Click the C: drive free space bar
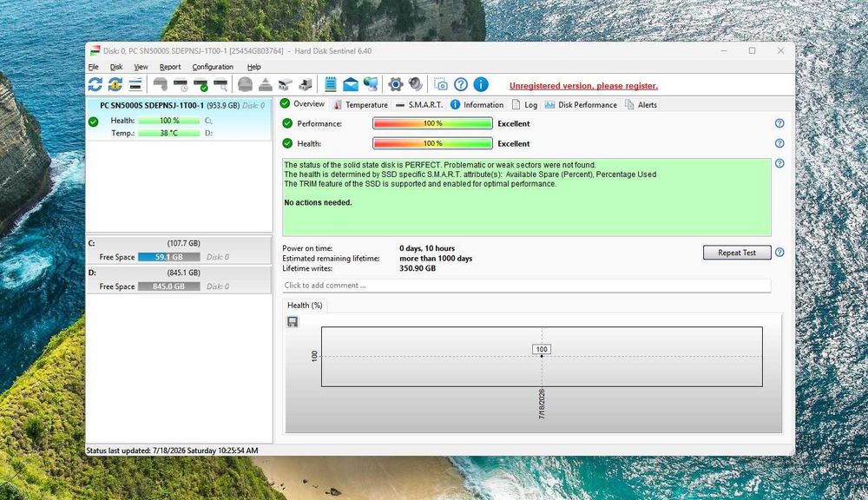 pos(169,257)
